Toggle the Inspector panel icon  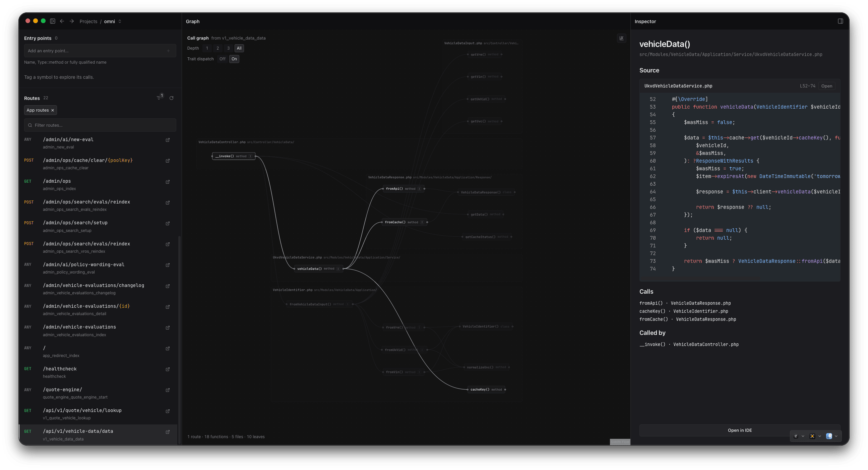point(840,21)
